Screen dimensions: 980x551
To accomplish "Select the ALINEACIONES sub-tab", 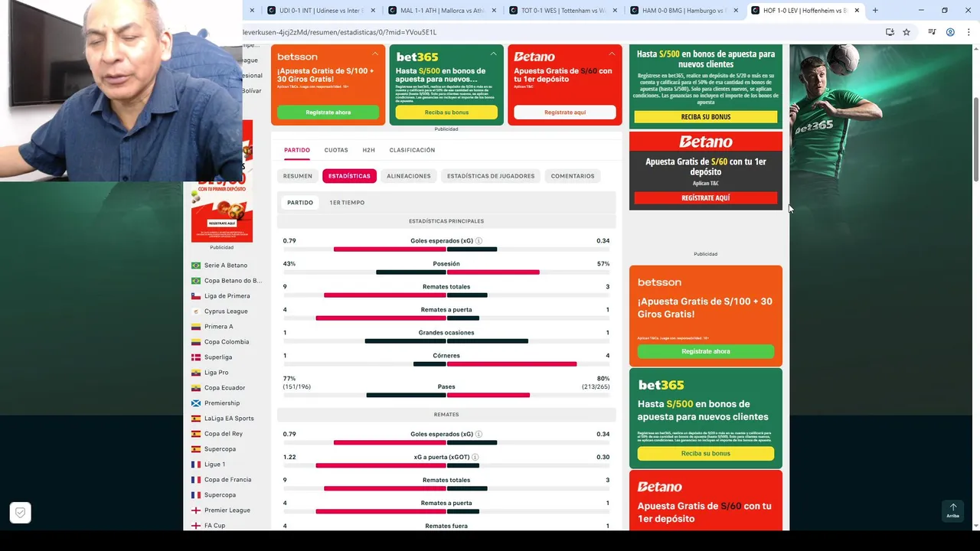I will point(409,176).
